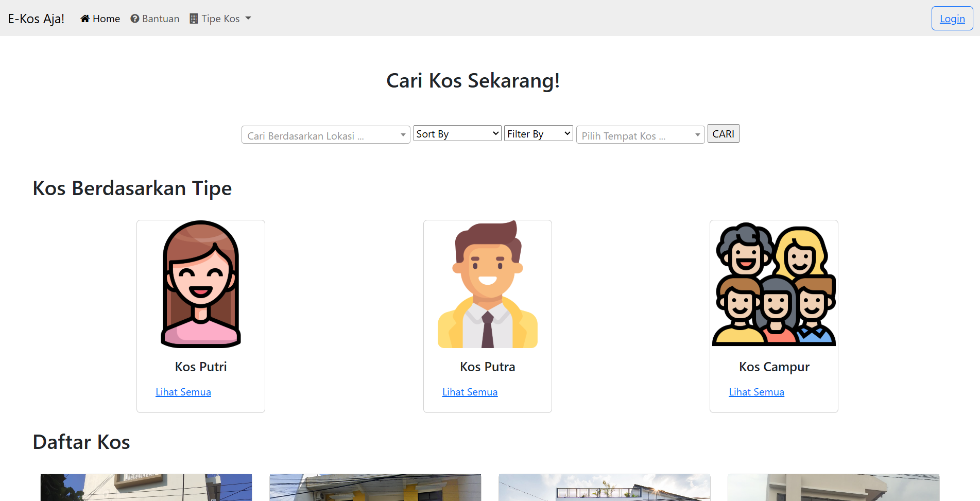Open the Home menu item
This screenshot has width=980, height=501.
tap(100, 19)
